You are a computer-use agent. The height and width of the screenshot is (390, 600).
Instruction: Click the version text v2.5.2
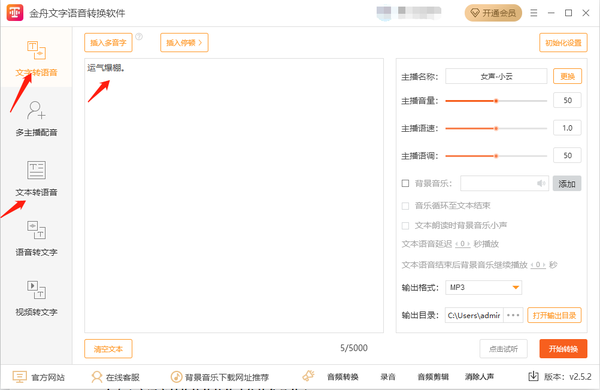[580, 377]
